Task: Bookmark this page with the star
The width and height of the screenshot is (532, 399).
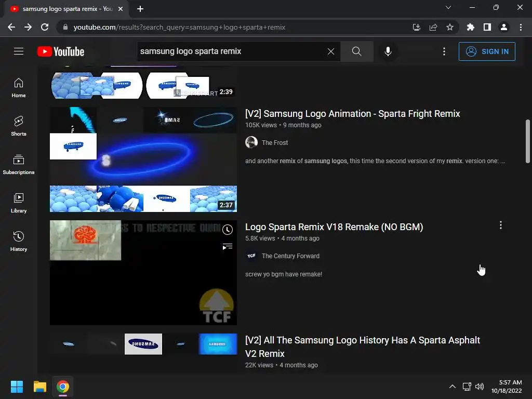Action: (x=449, y=27)
